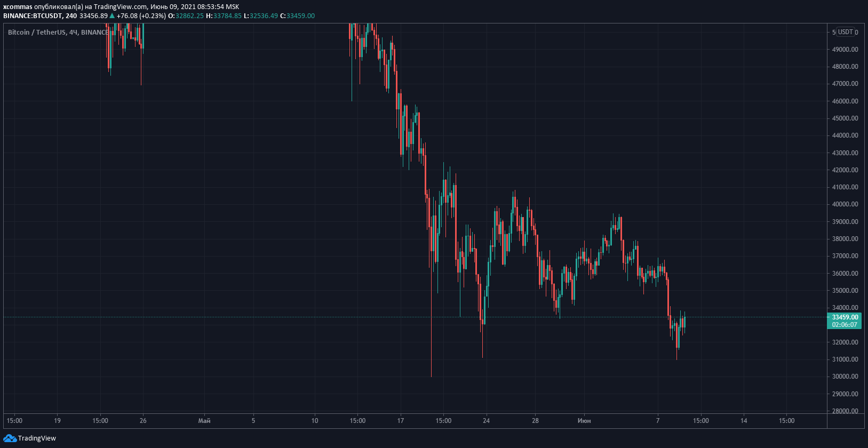Click the TradingView.com text in the header
868x448 pixels.
tap(121, 7)
